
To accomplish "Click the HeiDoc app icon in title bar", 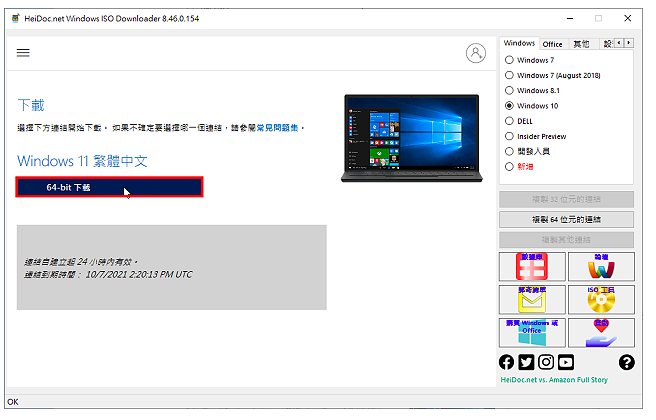I will (15, 18).
